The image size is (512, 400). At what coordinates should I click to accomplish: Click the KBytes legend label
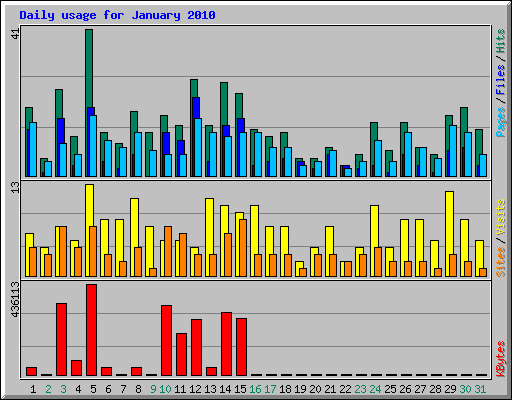pos(500,359)
